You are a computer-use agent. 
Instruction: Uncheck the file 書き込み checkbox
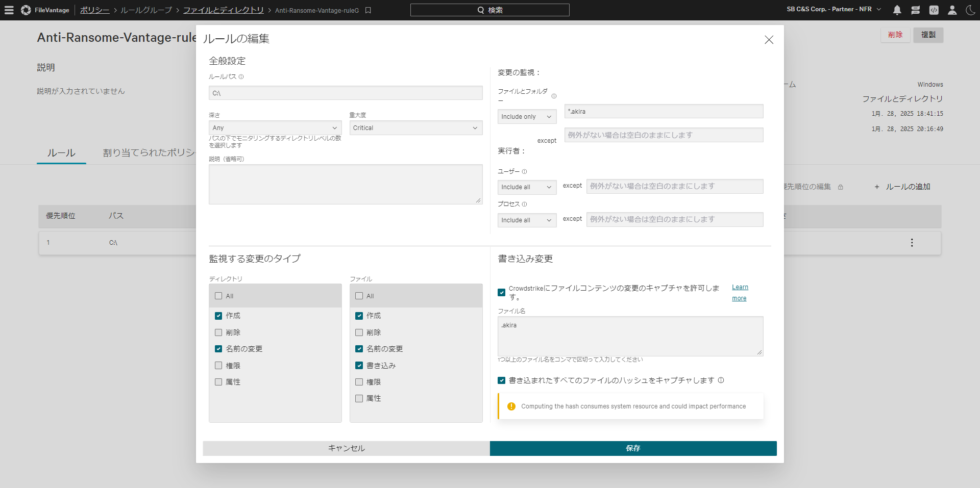tap(359, 366)
